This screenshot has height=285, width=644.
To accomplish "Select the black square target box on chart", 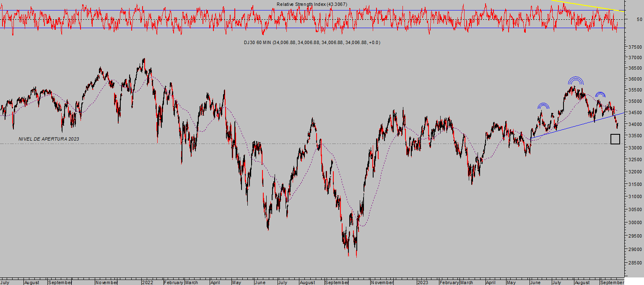I will (615, 139).
